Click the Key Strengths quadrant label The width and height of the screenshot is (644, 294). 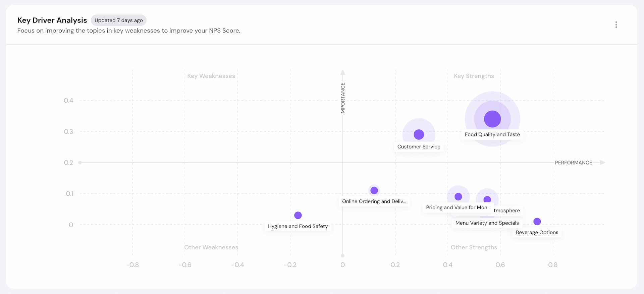pyautogui.click(x=474, y=76)
